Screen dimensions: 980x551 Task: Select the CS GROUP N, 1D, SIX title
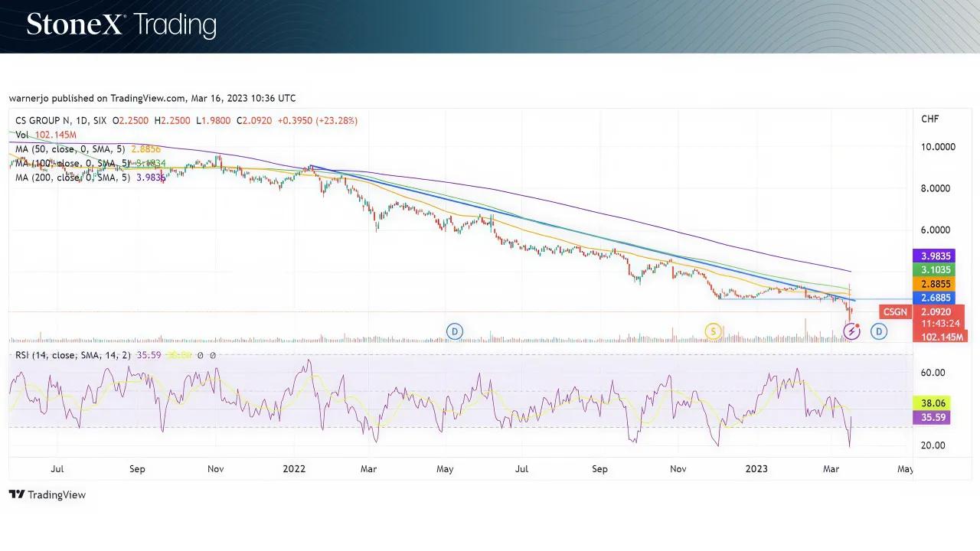(61, 120)
